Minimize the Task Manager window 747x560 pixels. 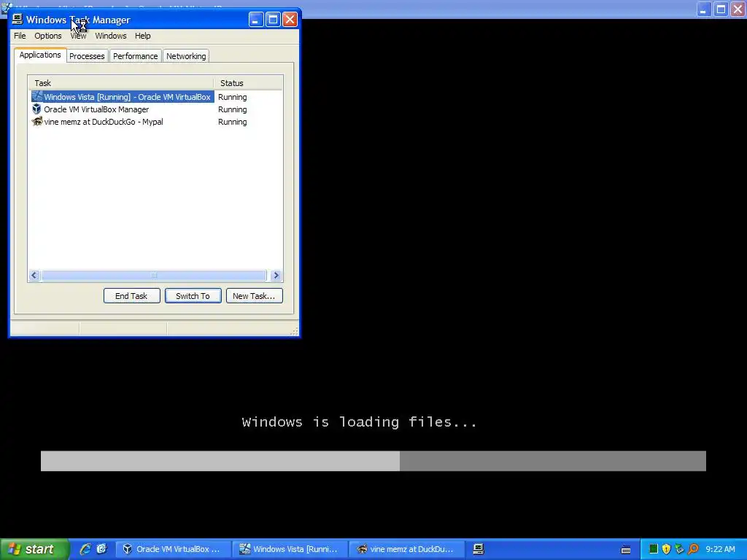pyautogui.click(x=256, y=20)
